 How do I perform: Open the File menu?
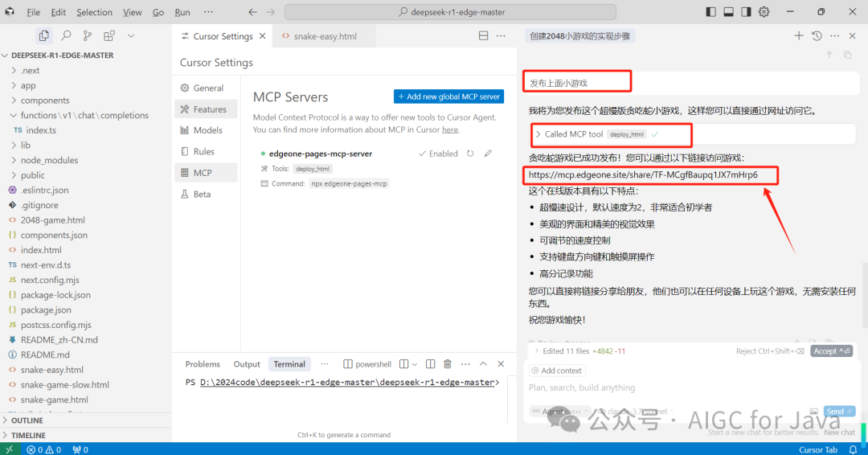point(33,11)
